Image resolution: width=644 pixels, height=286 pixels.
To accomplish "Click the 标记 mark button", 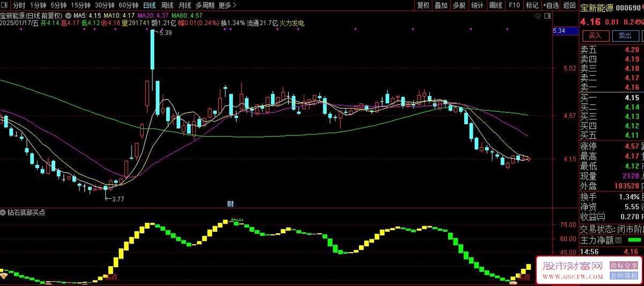I will point(532,5).
